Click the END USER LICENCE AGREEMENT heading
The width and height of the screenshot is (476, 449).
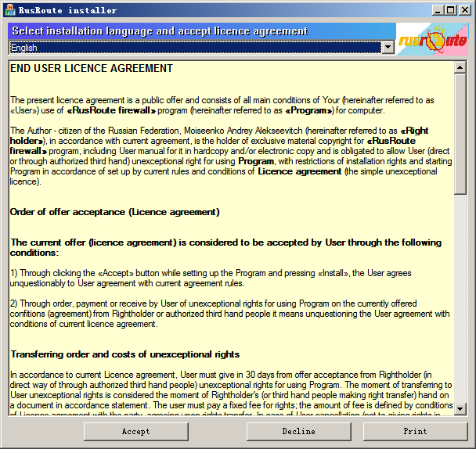[x=92, y=69]
